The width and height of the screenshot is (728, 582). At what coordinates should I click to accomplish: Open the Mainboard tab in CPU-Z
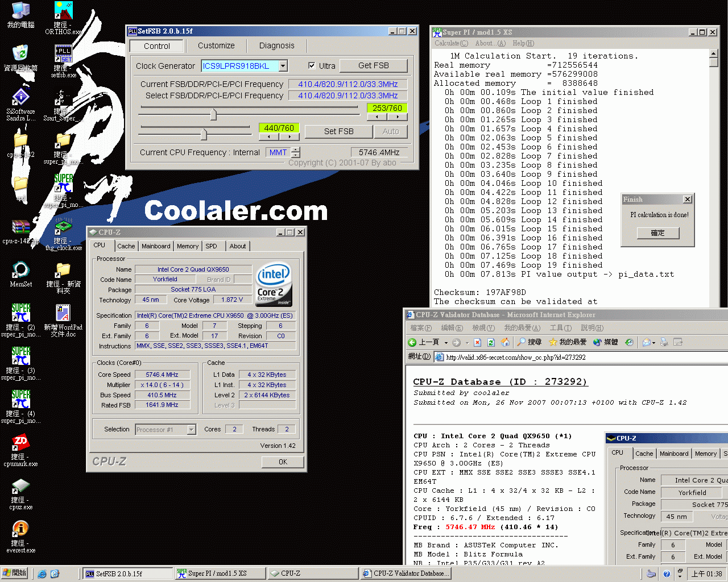(156, 246)
